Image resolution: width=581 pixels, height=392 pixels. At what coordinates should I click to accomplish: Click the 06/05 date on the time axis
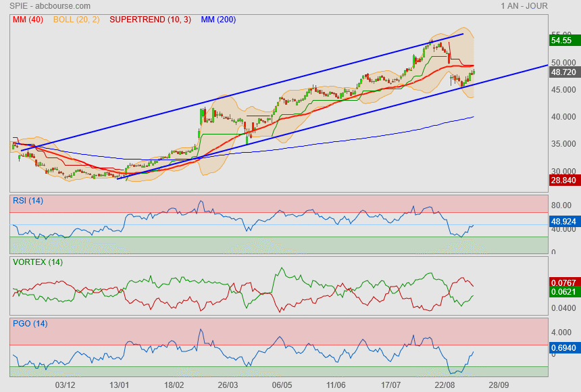[282, 384]
